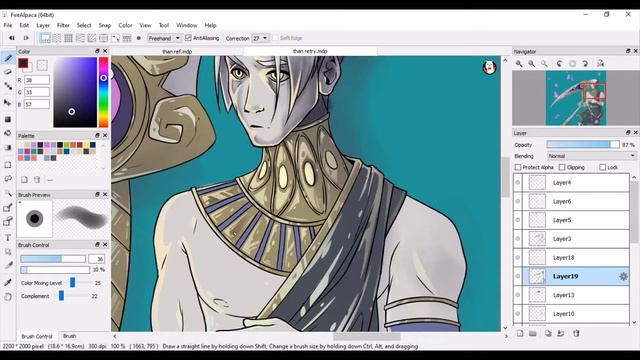Click the Redo arrow in toolbar

(26, 38)
